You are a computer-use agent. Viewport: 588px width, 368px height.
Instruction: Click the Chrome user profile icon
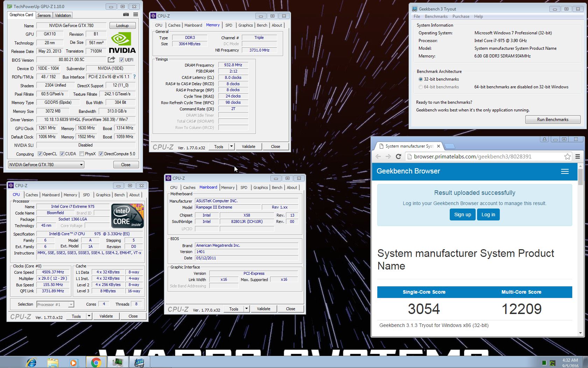coord(544,139)
